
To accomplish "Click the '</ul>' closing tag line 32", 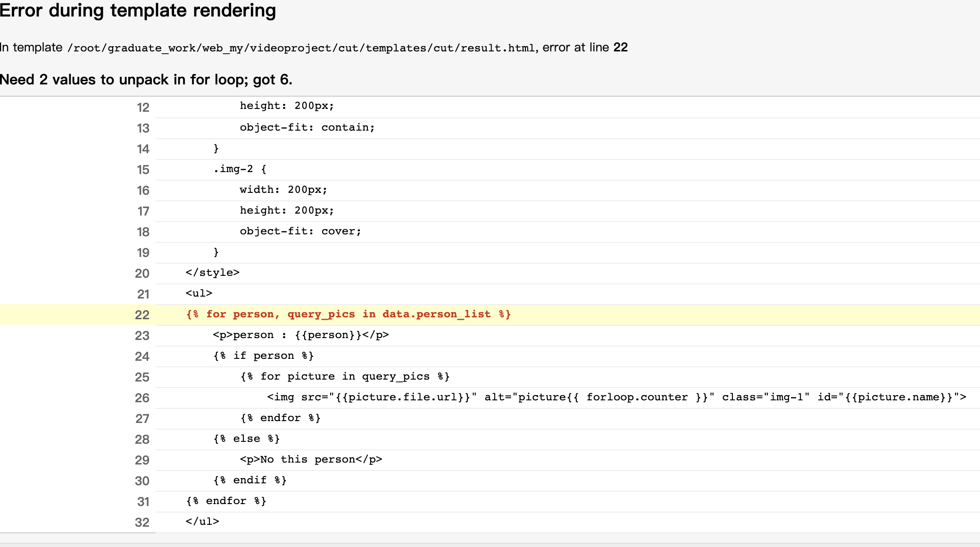I will pyautogui.click(x=202, y=522).
